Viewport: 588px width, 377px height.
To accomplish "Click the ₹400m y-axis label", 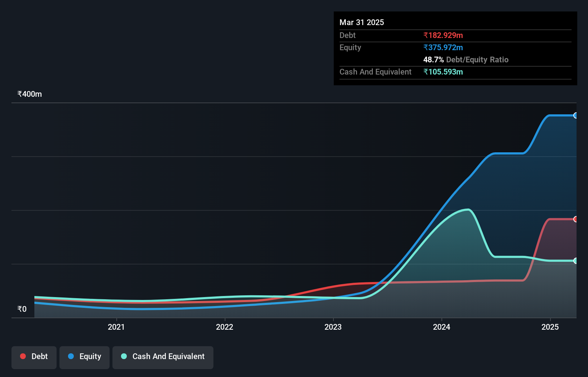I will coord(30,94).
